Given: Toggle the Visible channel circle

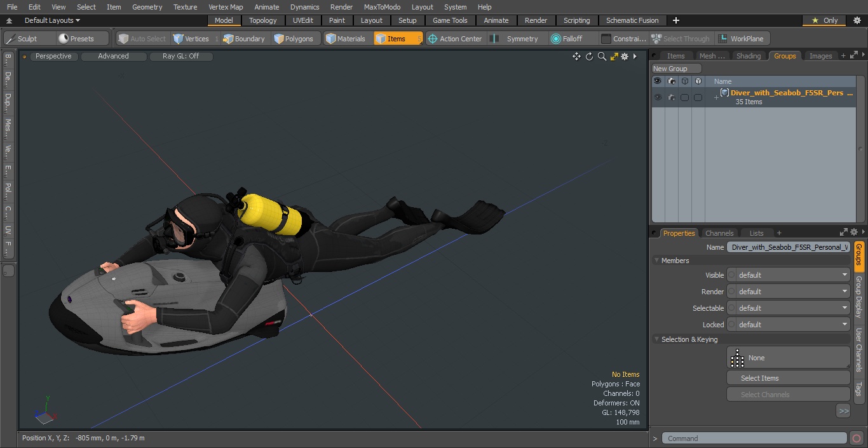Looking at the screenshot, I should pos(731,275).
